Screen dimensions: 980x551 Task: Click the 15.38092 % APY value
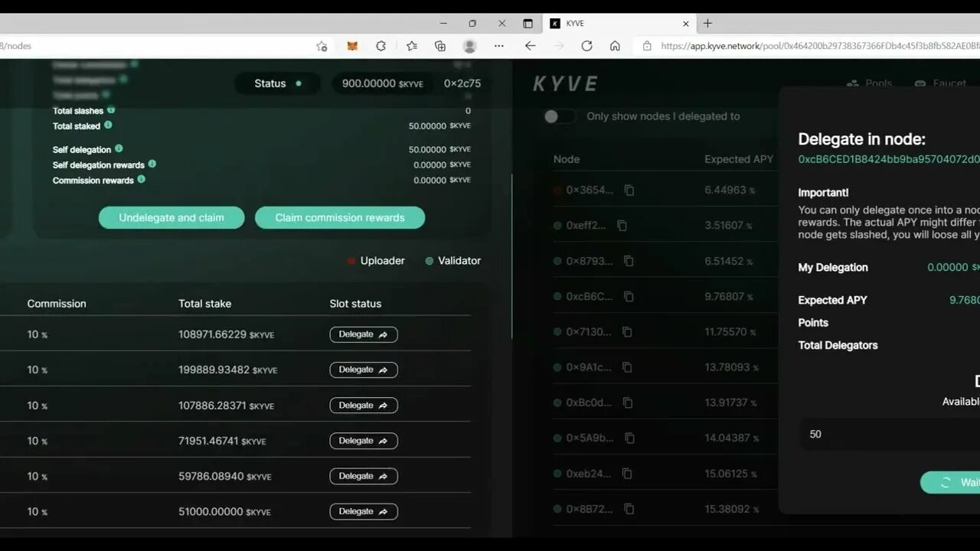732,509
